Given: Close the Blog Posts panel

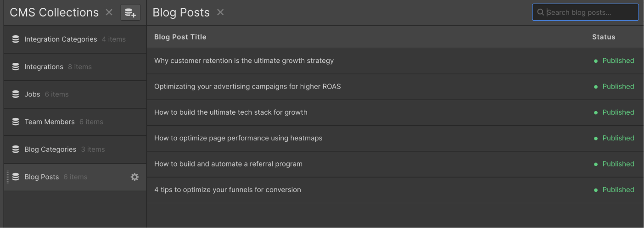Looking at the screenshot, I should tap(220, 13).
